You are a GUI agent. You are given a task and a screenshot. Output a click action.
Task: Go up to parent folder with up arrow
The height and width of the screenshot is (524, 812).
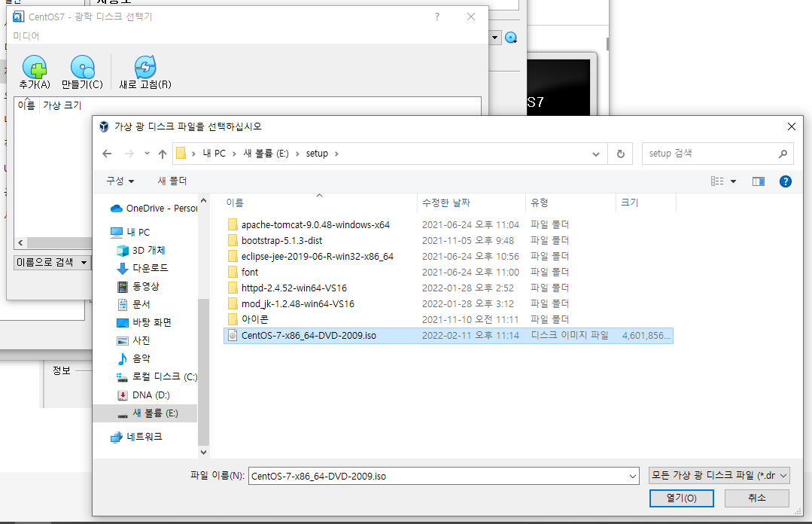[163, 154]
